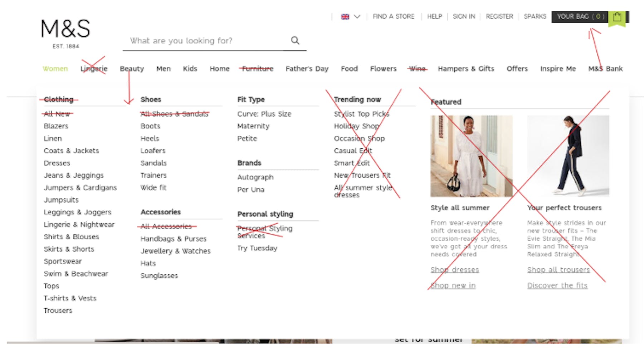Click Per Una brand
644x348 pixels.
pos(251,190)
